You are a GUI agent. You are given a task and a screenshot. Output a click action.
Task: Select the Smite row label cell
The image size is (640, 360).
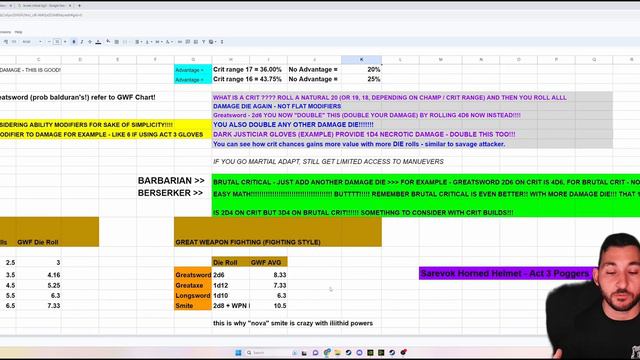[193, 306]
